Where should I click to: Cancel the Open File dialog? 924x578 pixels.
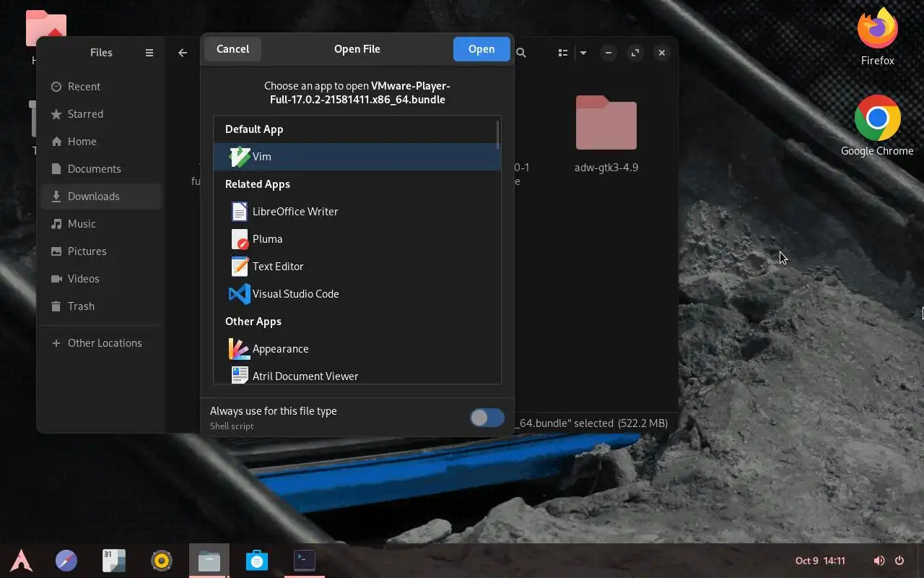pyautogui.click(x=232, y=49)
